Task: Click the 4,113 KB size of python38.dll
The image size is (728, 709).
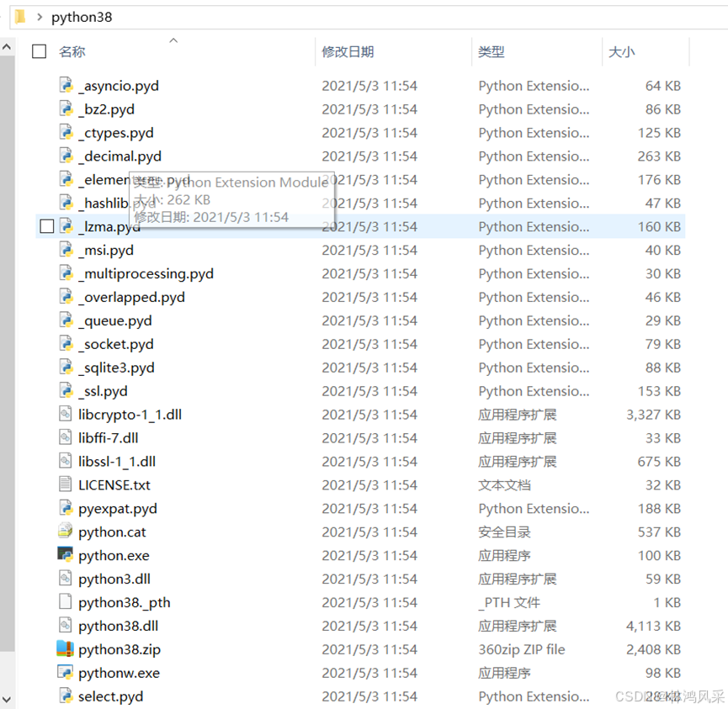Action: (x=653, y=626)
